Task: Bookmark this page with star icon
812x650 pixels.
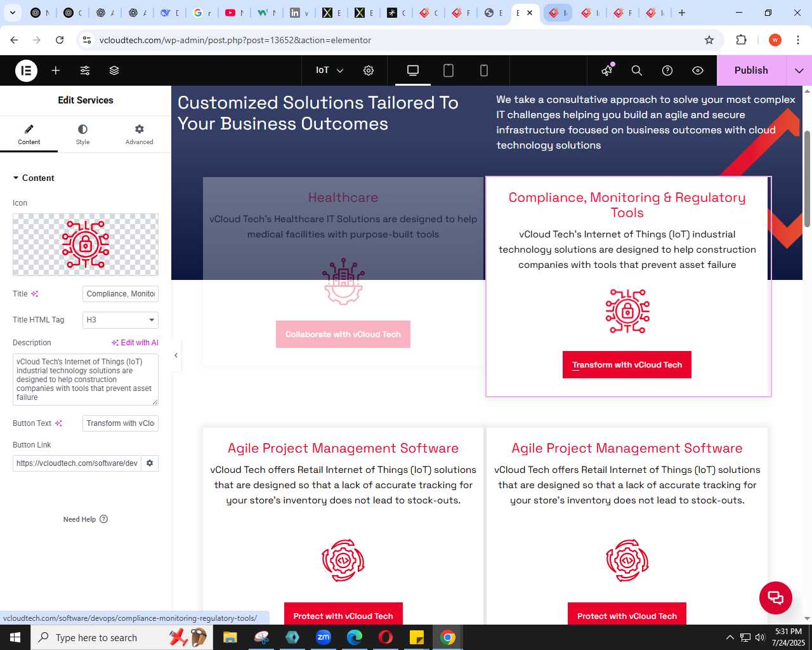Action: [x=709, y=40]
